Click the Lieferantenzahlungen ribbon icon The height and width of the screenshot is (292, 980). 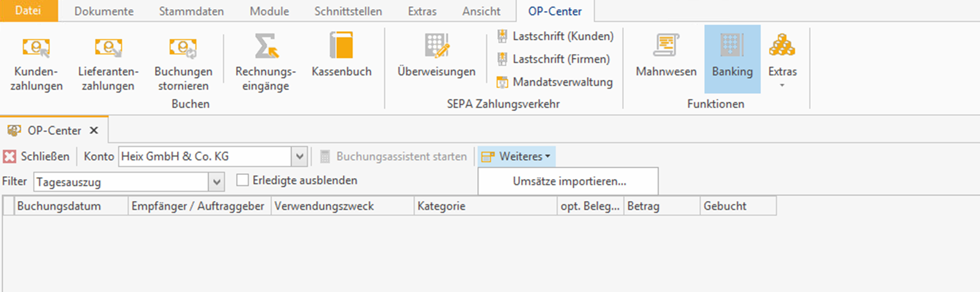[x=108, y=49]
